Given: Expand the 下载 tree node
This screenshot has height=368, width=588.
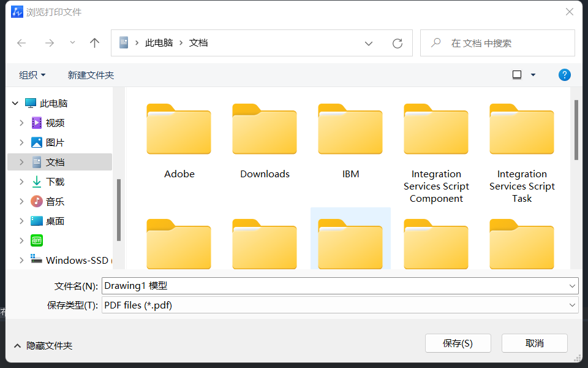Looking at the screenshot, I should [22, 182].
